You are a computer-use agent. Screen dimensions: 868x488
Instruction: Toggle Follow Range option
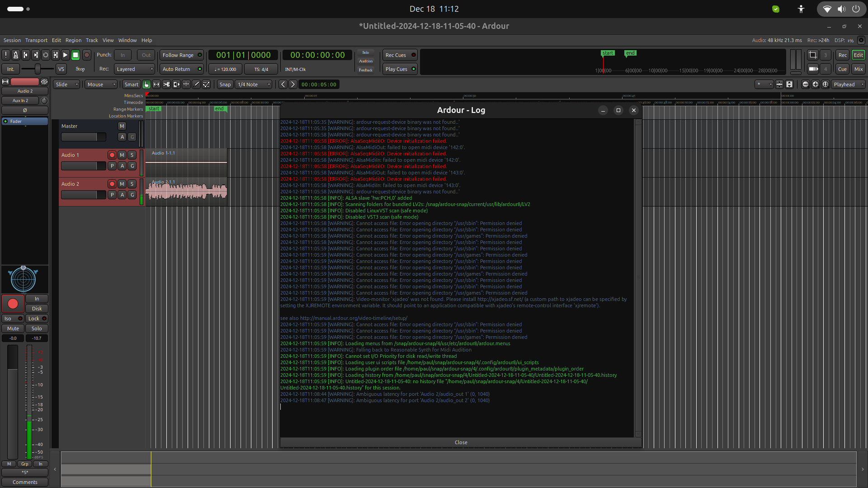pyautogui.click(x=182, y=55)
